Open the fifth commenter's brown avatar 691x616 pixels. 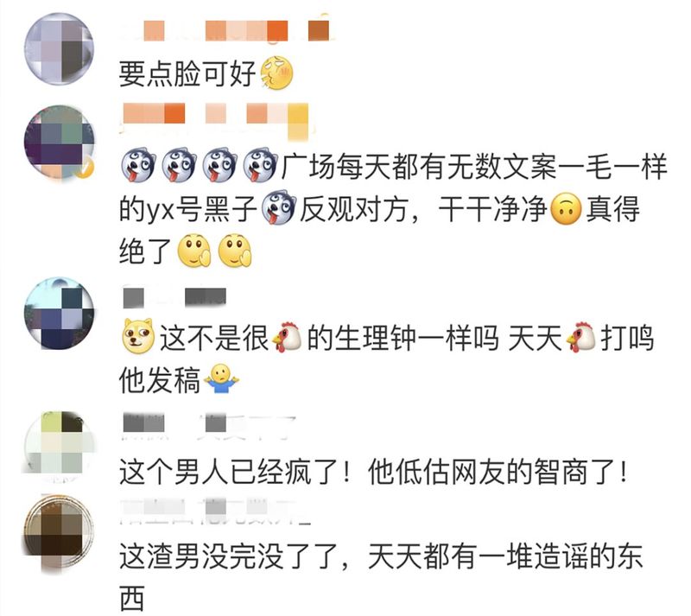tap(59, 534)
